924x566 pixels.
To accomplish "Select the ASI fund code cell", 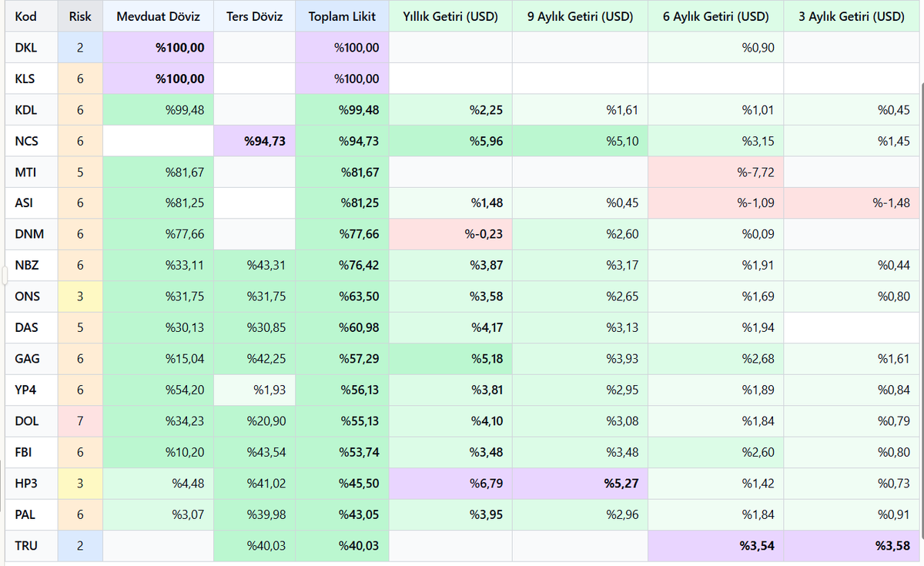I will click(x=31, y=203).
